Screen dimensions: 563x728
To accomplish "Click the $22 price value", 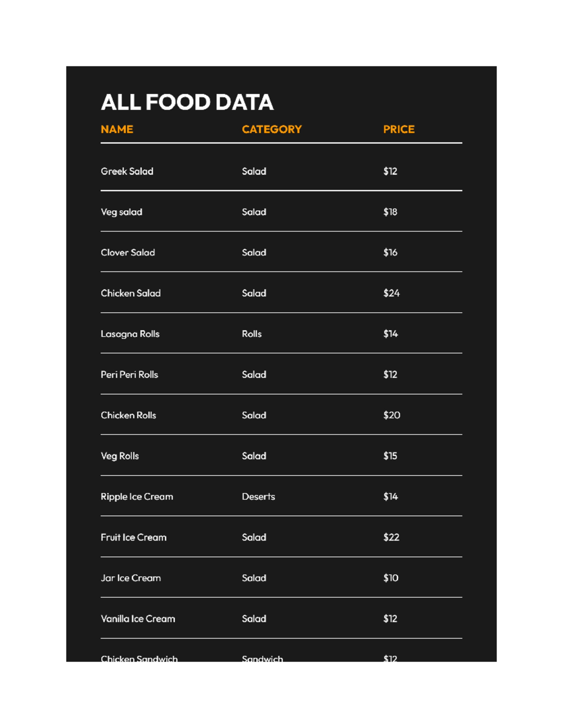I will click(x=391, y=537).
